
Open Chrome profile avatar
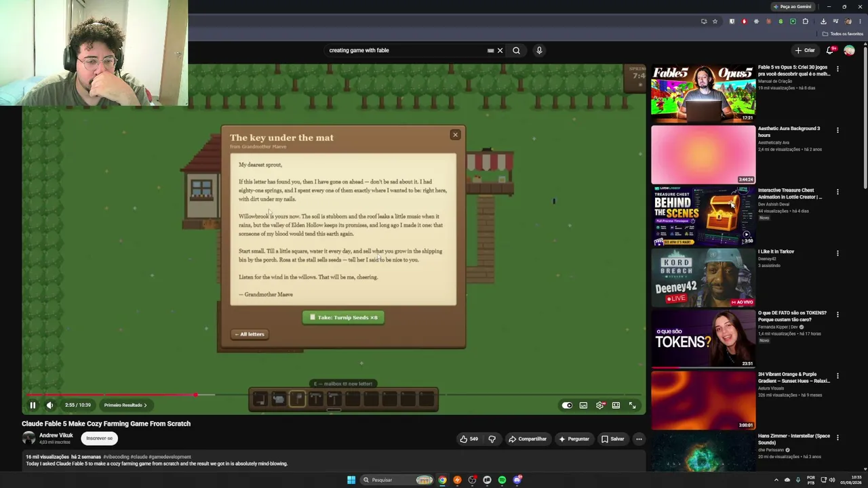(x=848, y=22)
